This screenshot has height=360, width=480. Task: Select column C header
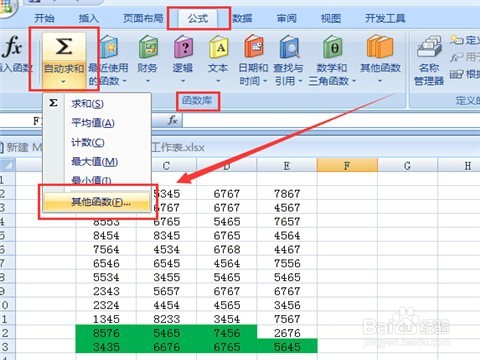pyautogui.click(x=166, y=165)
